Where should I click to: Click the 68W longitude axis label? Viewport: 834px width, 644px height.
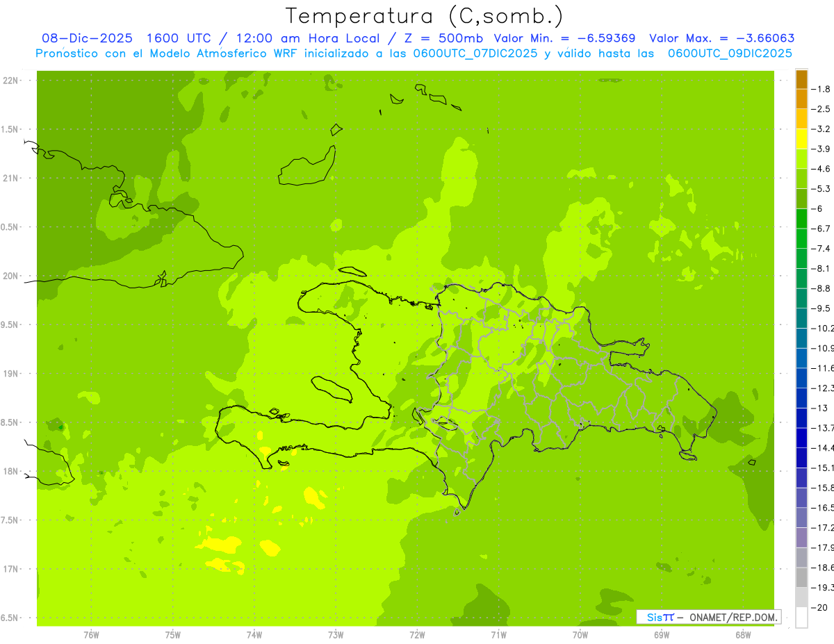(x=743, y=635)
